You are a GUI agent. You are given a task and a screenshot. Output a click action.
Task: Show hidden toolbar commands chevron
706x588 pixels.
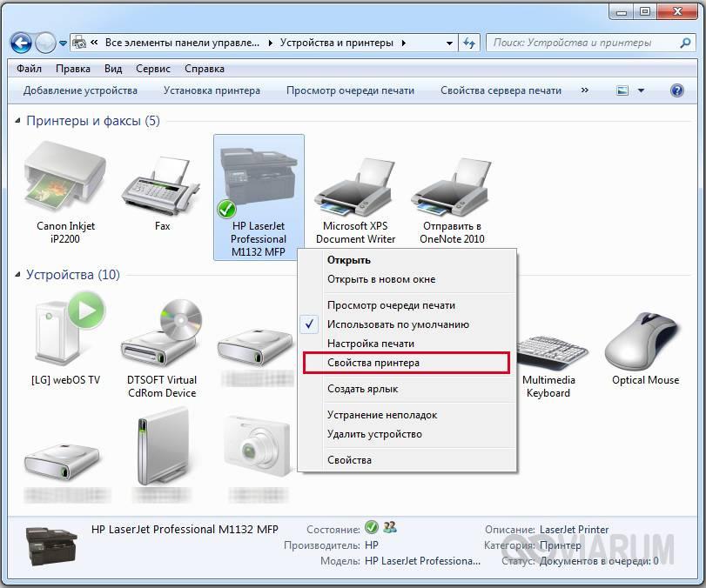(x=584, y=90)
